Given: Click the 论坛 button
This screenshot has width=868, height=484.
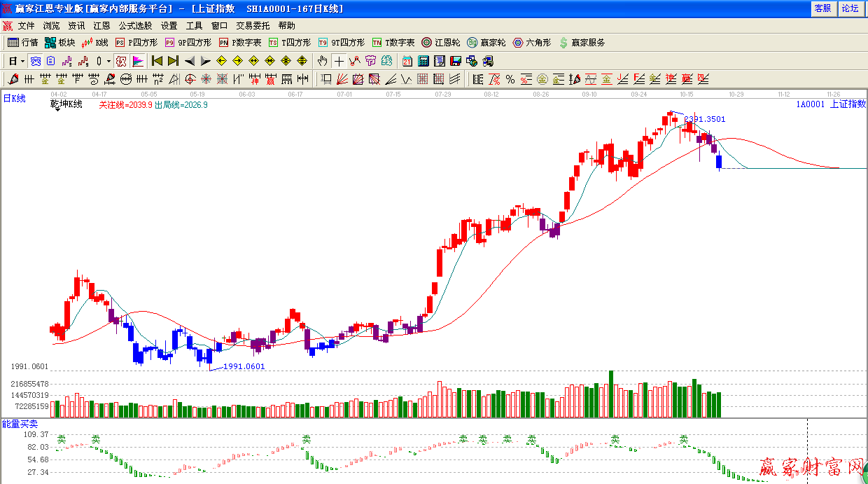Looking at the screenshot, I should tap(850, 8).
